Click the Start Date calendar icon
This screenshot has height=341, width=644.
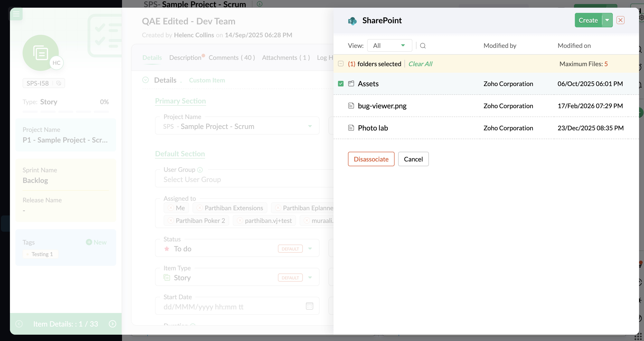[309, 306]
